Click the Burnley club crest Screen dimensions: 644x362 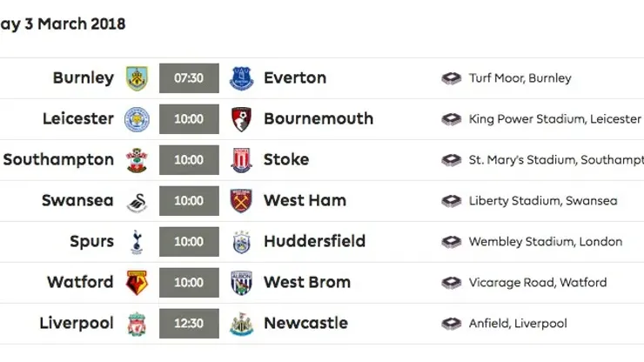point(137,78)
